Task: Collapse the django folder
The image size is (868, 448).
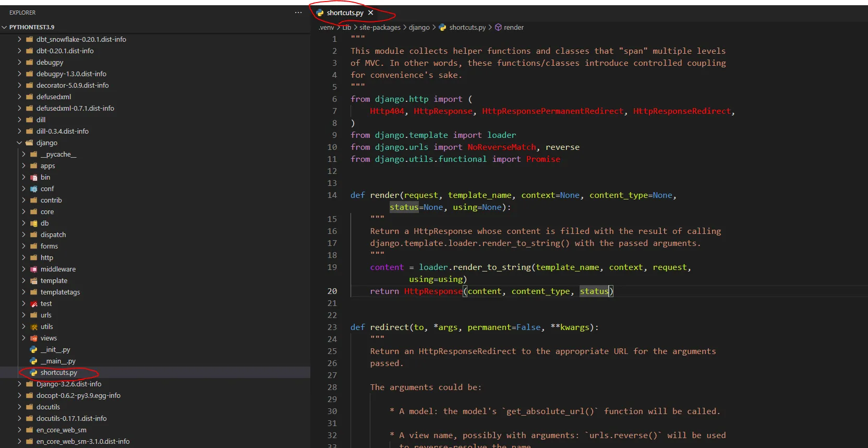Action: [19, 143]
